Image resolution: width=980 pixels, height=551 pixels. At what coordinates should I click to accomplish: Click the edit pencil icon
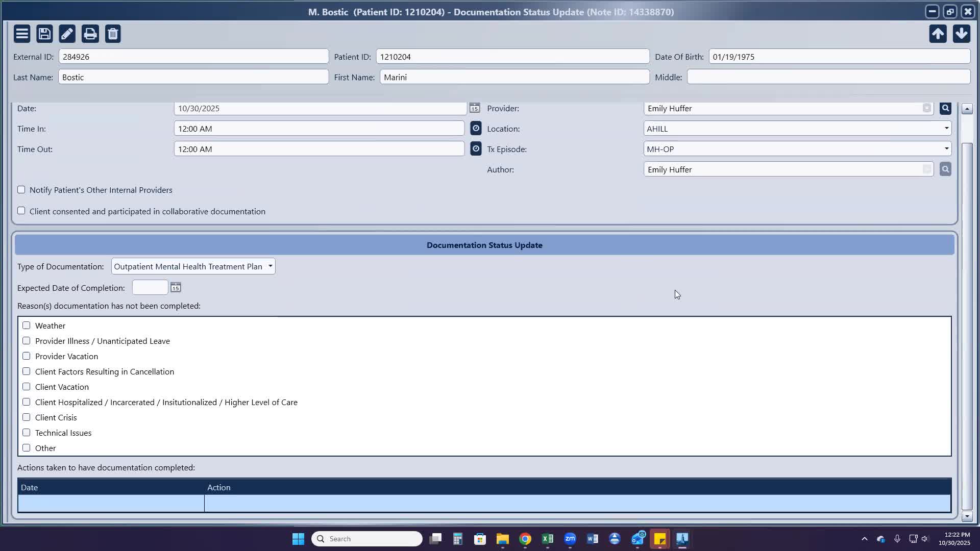click(67, 34)
